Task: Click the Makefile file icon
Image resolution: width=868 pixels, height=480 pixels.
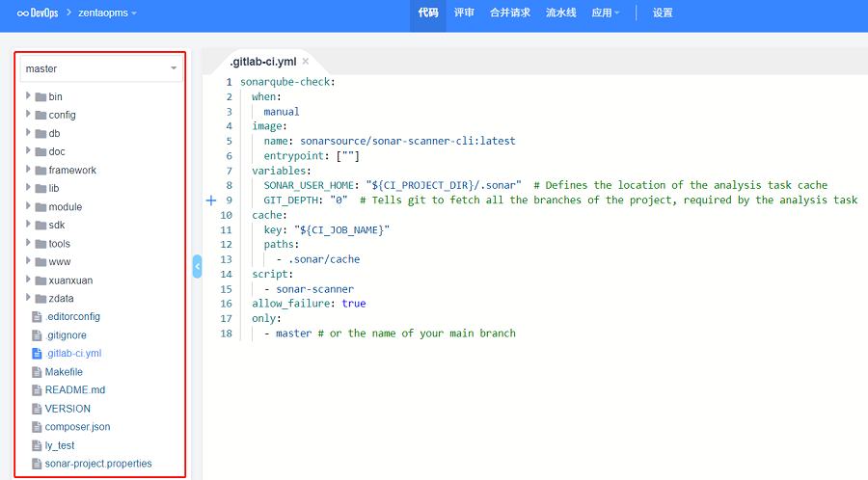Action: [38, 372]
